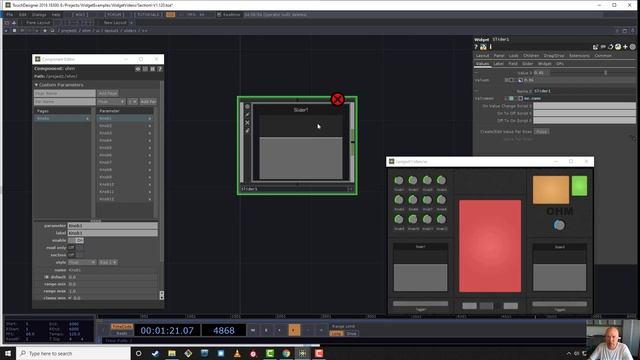Open the [TUTORIALS] link in top bar
This screenshot has width=640, height=360.
tap(148, 15)
